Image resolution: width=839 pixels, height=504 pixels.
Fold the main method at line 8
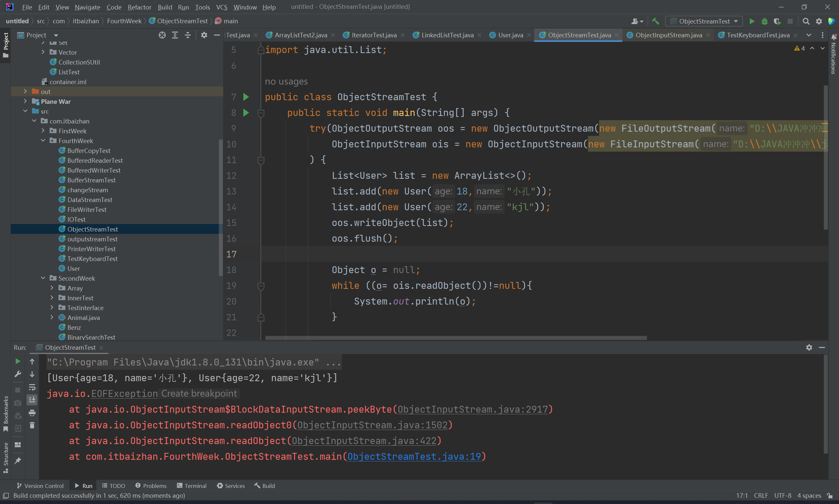pyautogui.click(x=261, y=113)
